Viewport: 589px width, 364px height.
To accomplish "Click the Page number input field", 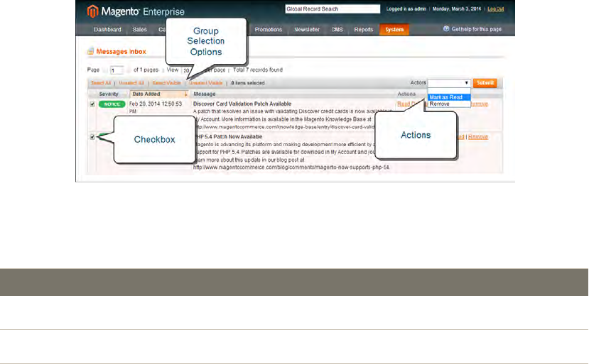I will (x=117, y=70).
